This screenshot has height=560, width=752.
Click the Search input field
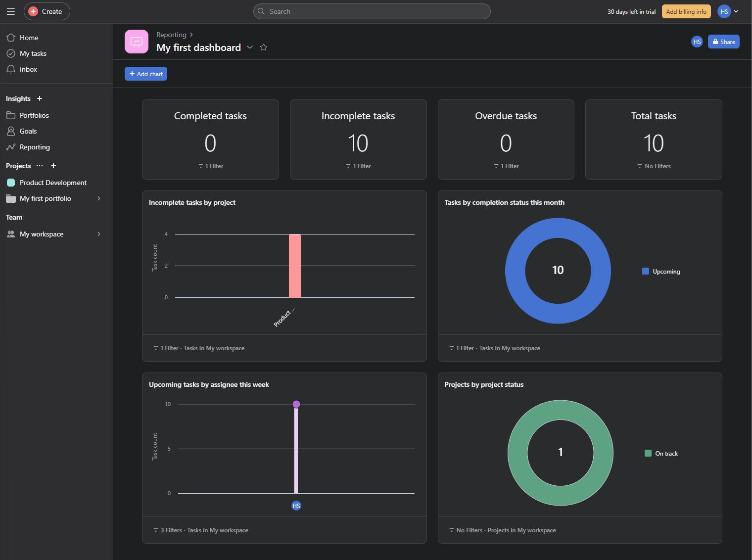(372, 11)
